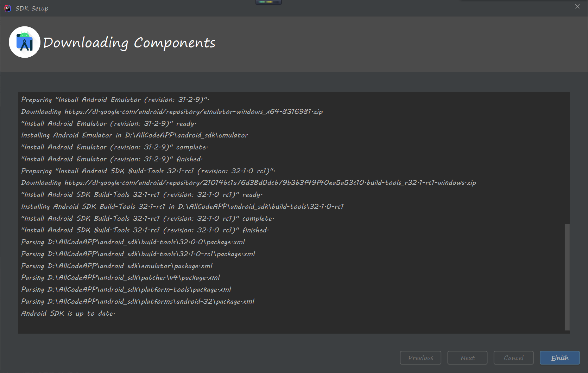The image size is (588, 373).
Task: Click the Android Emulator 'ready.' line
Action: [x=109, y=123]
